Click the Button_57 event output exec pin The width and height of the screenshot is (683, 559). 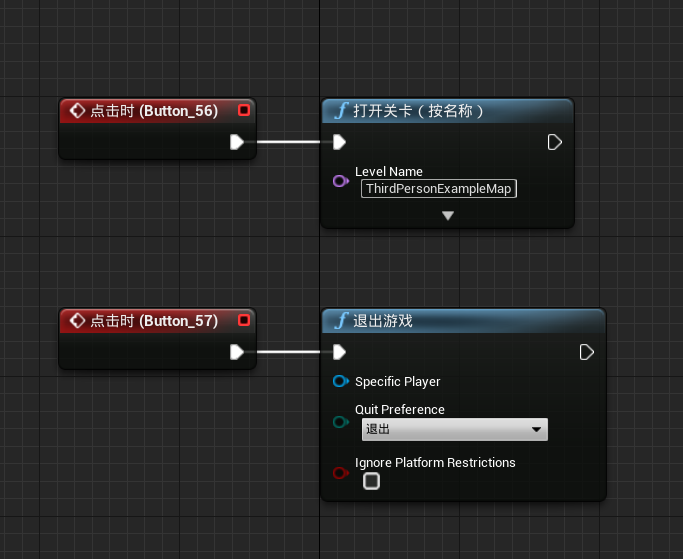pos(237,352)
